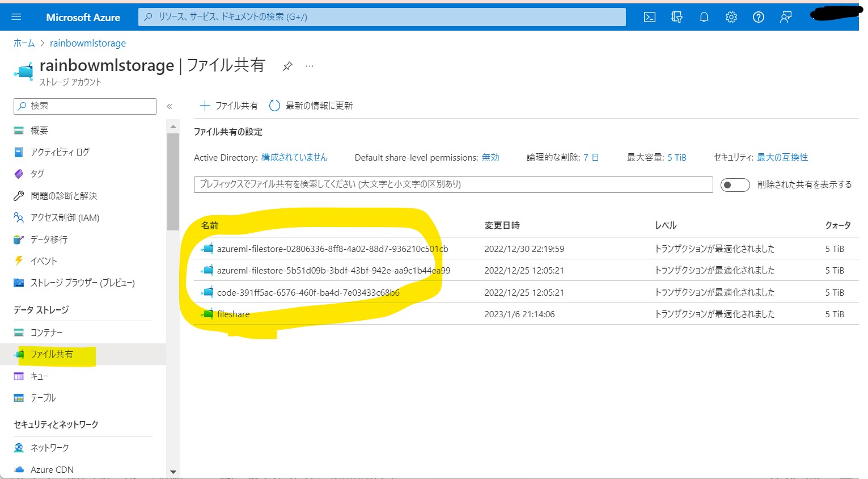Image resolution: width=868 pixels, height=479 pixels.
Task: Click the 論理的な削除 7 日 link
Action: [x=591, y=157]
